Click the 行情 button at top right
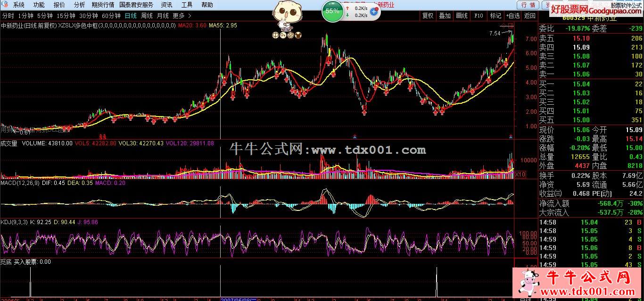The image size is (644, 301). pos(529,5)
